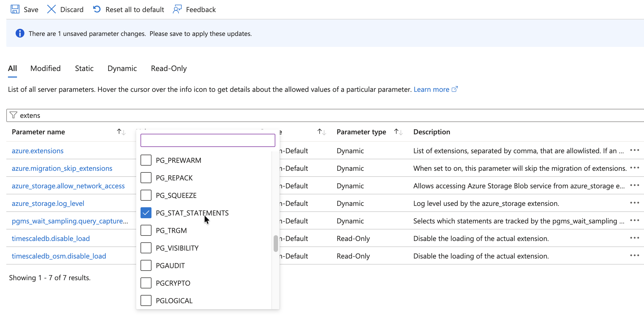Click the extensions search field in the dropdown
The width and height of the screenshot is (644, 315).
[207, 140]
